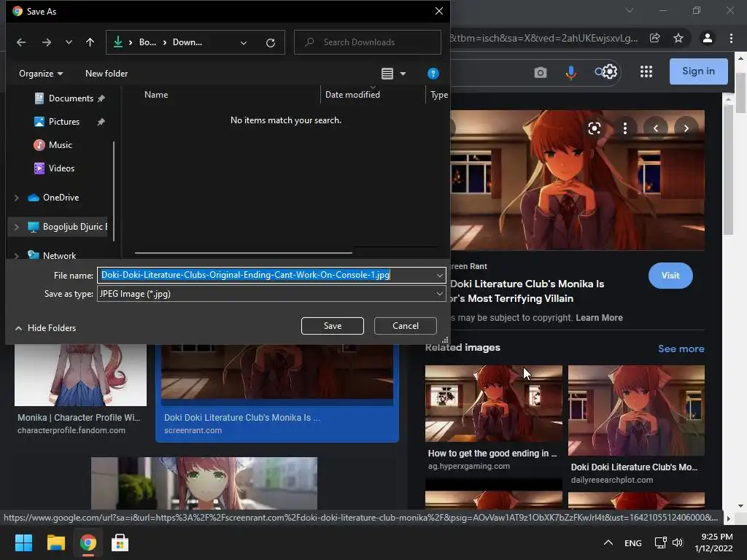Focus the Search Downloads field

(368, 42)
